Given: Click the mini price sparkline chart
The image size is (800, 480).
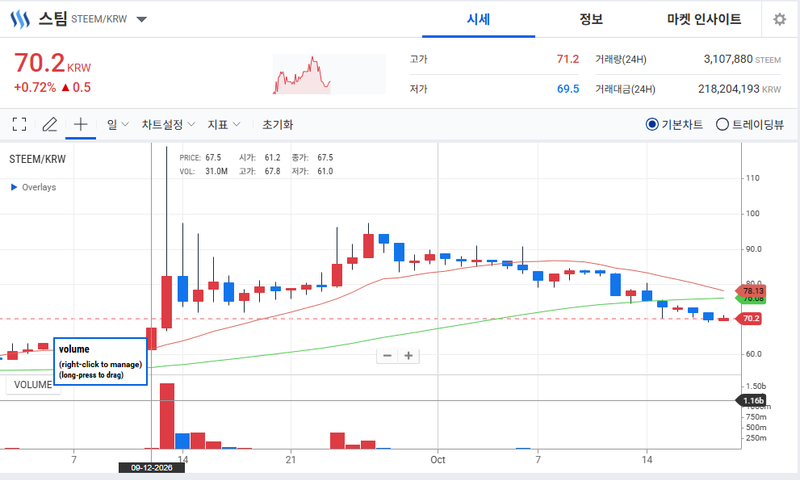Looking at the screenshot, I should (x=329, y=74).
